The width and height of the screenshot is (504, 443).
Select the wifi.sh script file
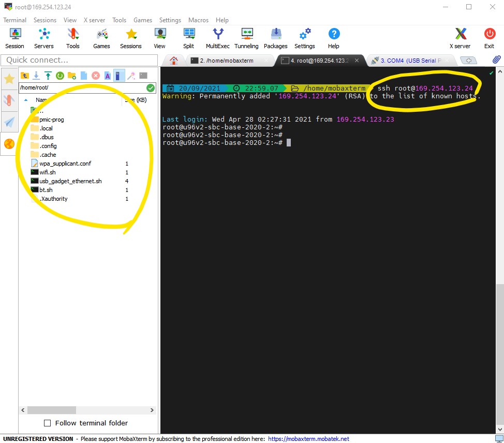(47, 172)
